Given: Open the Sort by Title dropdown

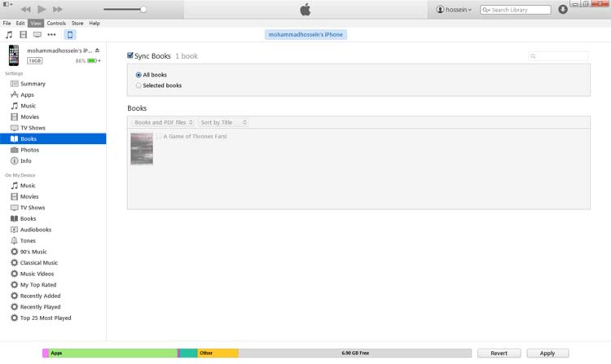Looking at the screenshot, I should click(223, 122).
